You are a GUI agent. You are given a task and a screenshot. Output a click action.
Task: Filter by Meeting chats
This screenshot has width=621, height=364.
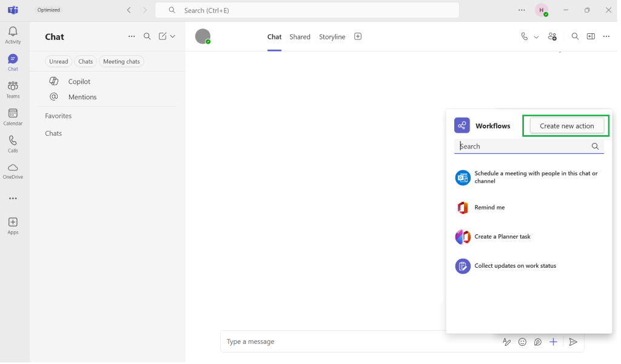121,61
